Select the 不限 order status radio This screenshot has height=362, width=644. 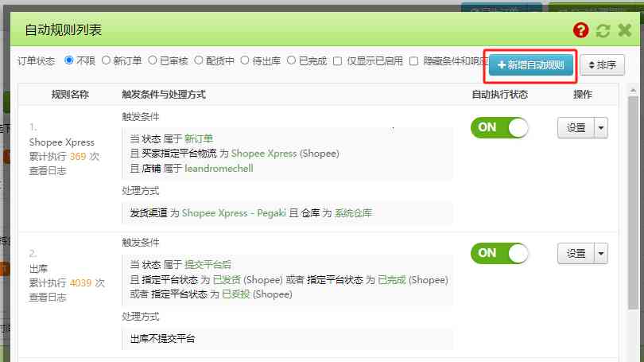(69, 60)
